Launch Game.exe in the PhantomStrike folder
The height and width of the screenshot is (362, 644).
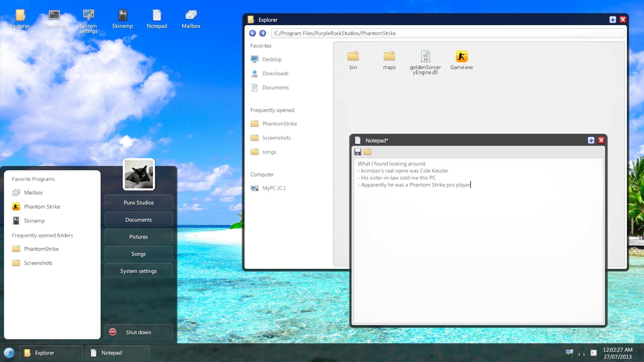[x=462, y=60]
